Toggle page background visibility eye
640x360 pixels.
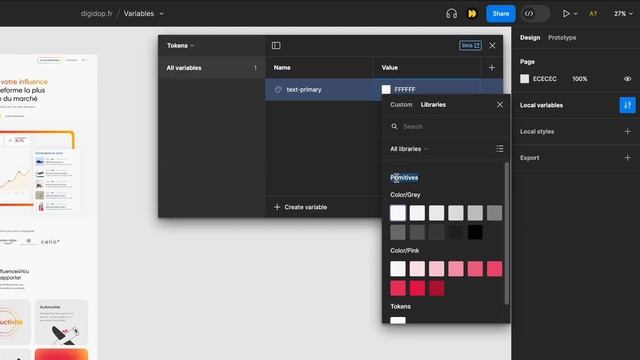pos(627,79)
